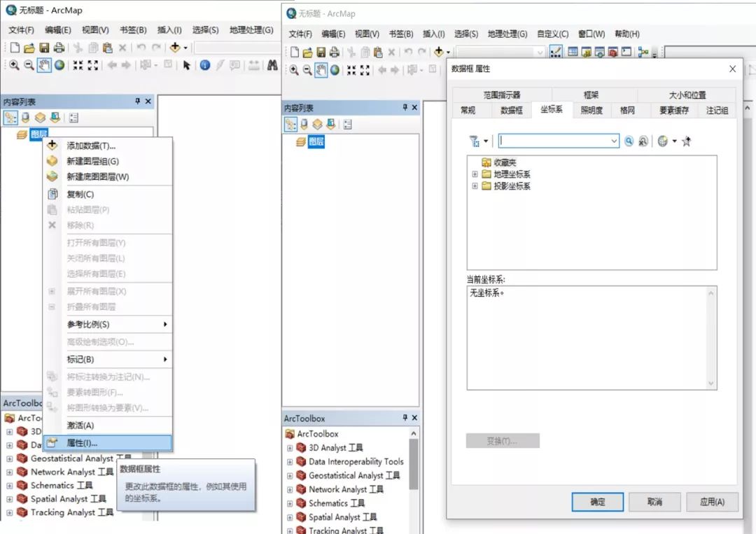Select Zoom In tool in left ArcMap window

(x=14, y=65)
